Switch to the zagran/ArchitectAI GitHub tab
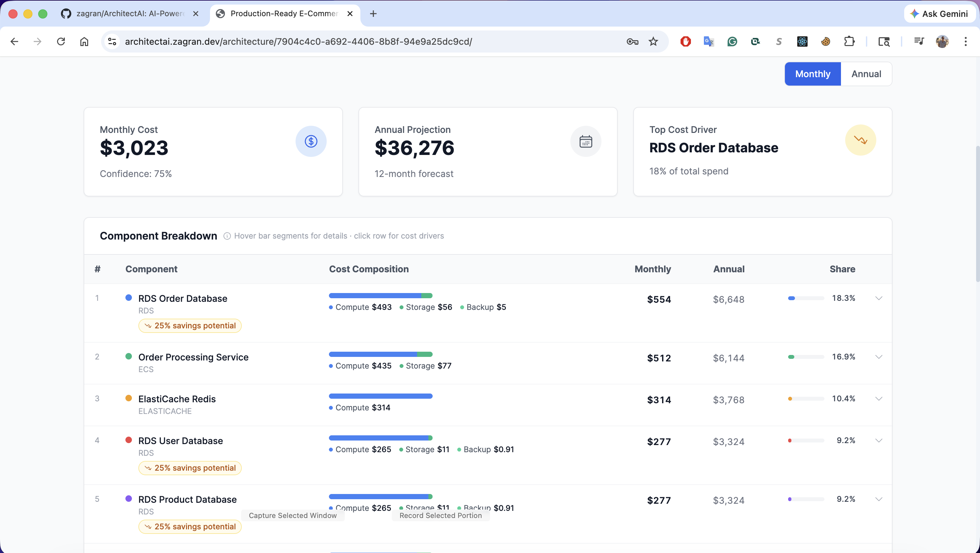The width and height of the screenshot is (980, 553). pos(130,14)
